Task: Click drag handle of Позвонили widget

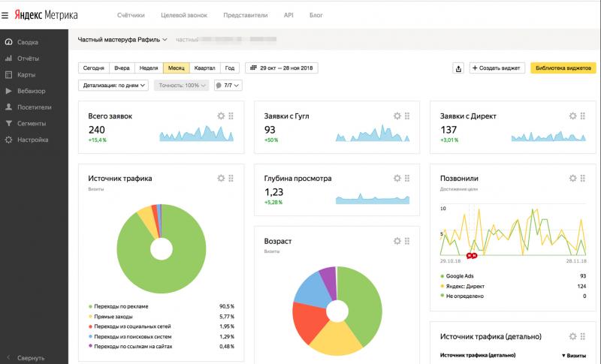Action: pos(583,179)
